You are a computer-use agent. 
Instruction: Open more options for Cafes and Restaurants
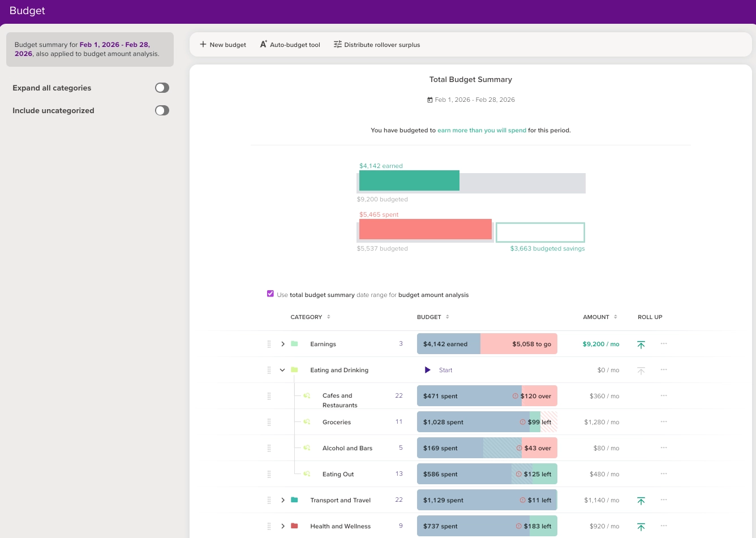[664, 396]
